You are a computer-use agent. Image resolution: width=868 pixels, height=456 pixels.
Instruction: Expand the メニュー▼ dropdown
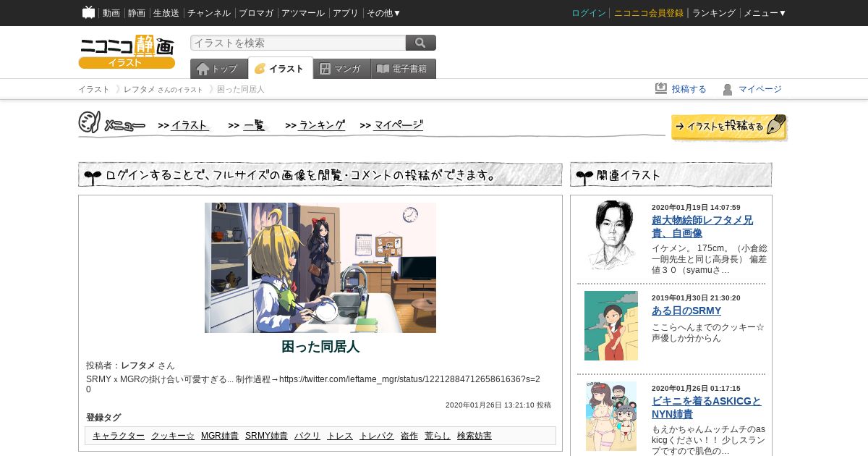pos(765,13)
